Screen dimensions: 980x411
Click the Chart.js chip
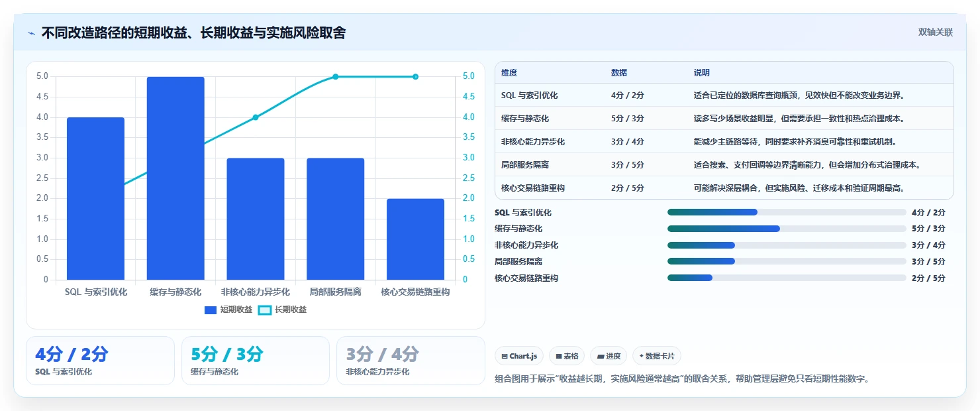(x=519, y=356)
